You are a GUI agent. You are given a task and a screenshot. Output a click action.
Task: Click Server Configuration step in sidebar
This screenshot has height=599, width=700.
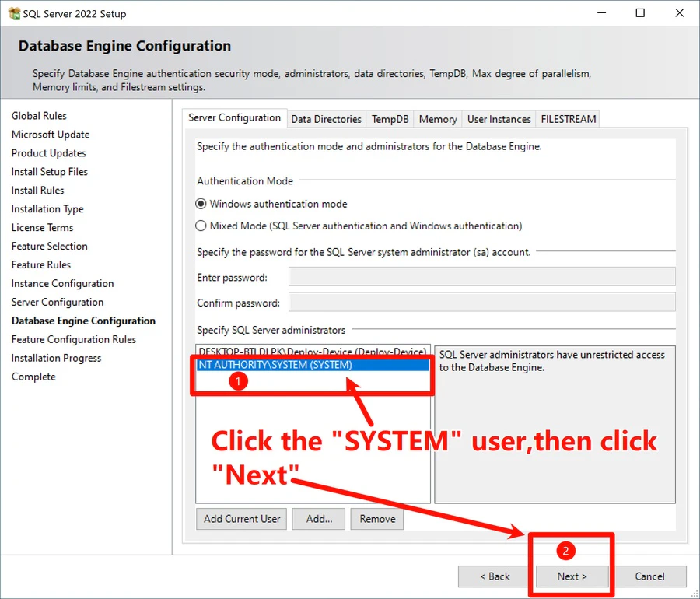tap(57, 302)
